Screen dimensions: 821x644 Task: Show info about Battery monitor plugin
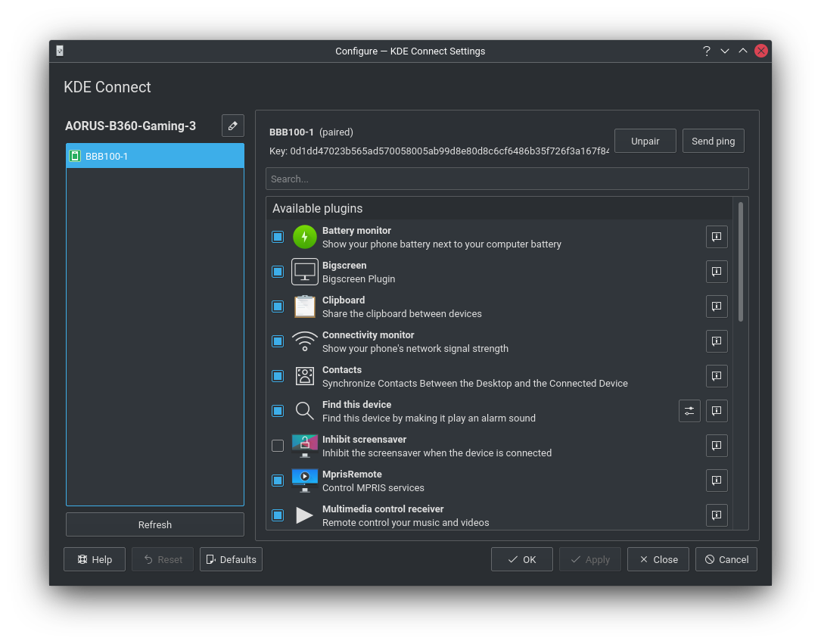pos(717,237)
